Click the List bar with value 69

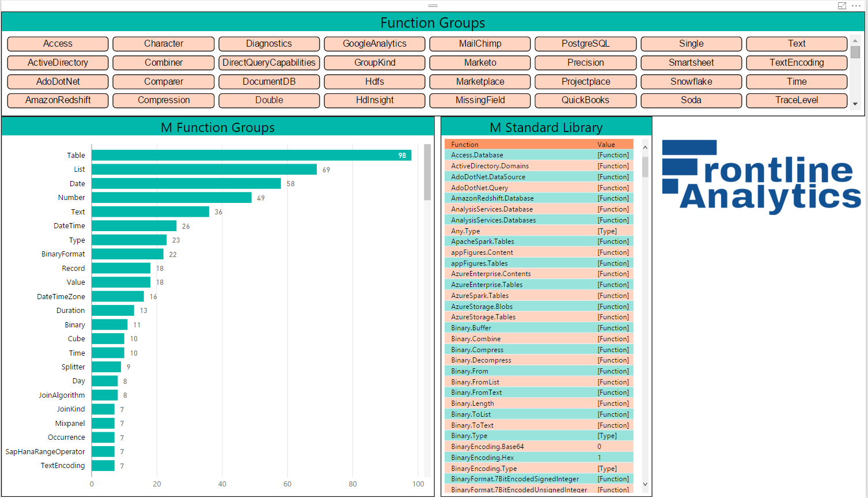[204, 169]
